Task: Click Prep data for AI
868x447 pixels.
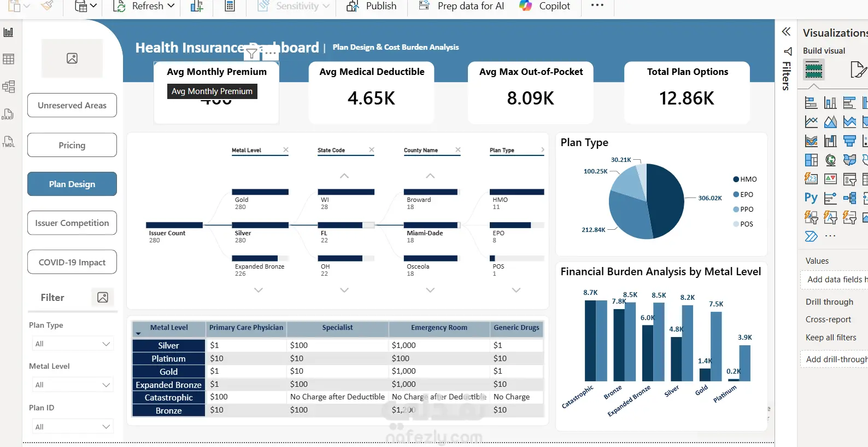Action: pyautogui.click(x=461, y=6)
